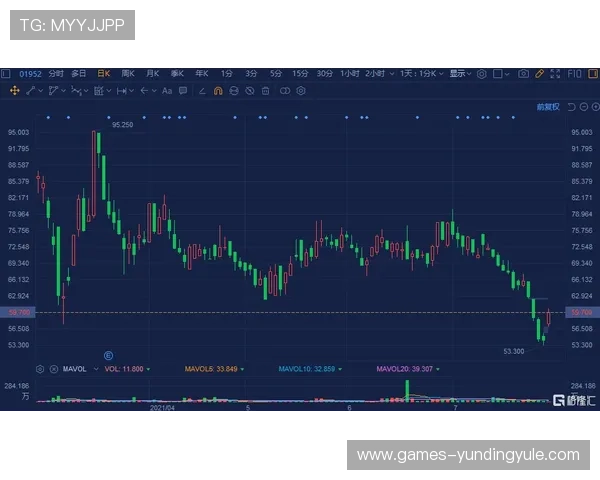Click the 前复权 adjustment button
The width and height of the screenshot is (600, 480).
tap(547, 106)
